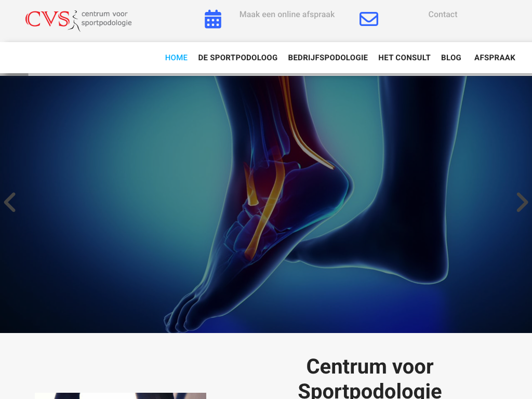Screen dimensions: 532x399
Task: Click the blue envelope contact icon
Action: coord(369,19)
